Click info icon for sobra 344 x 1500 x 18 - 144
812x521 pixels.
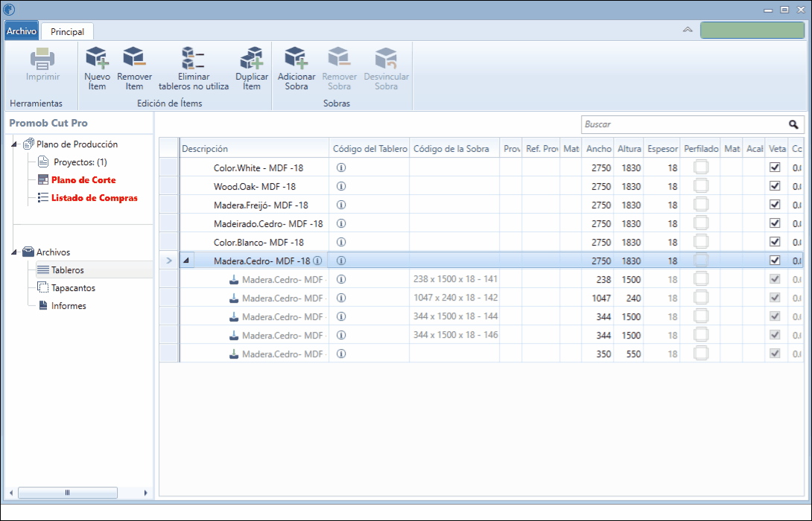(341, 316)
